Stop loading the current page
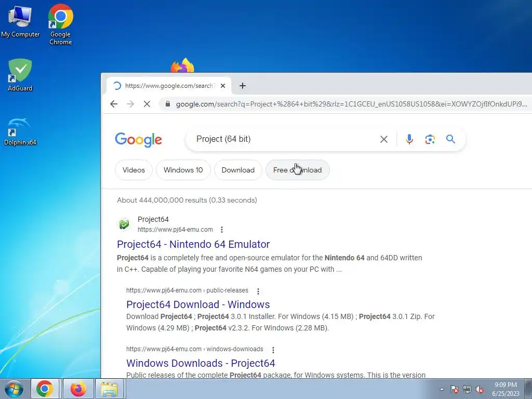 point(147,104)
